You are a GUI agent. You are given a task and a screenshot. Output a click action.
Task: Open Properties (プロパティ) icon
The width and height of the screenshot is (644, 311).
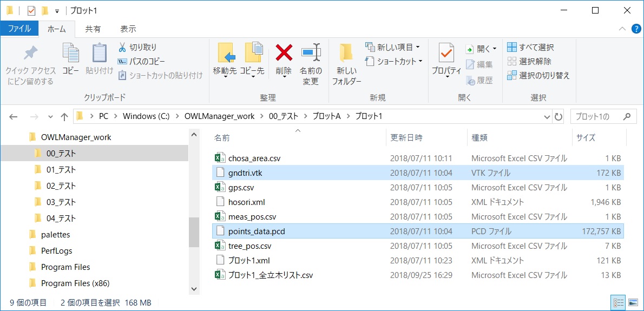coord(446,54)
